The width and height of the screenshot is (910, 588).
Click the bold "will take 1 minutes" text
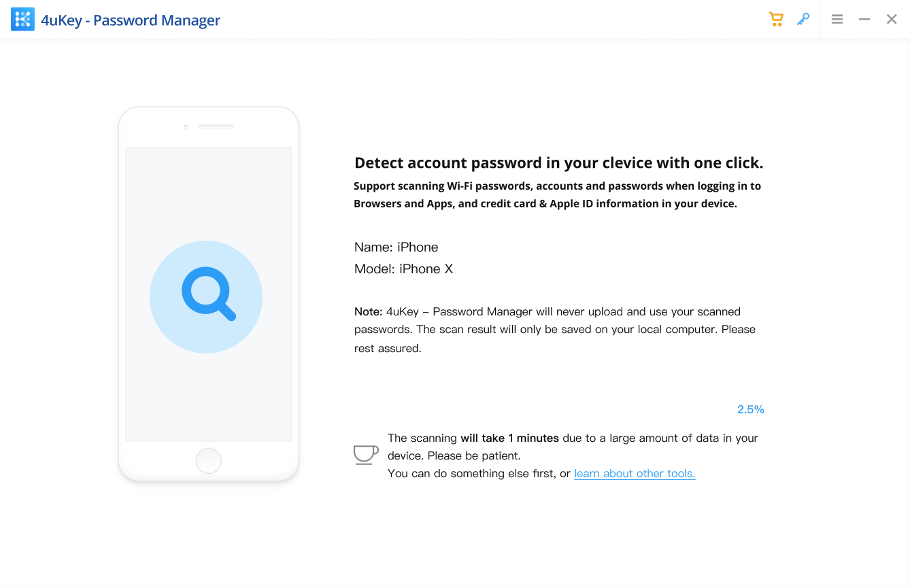509,438
